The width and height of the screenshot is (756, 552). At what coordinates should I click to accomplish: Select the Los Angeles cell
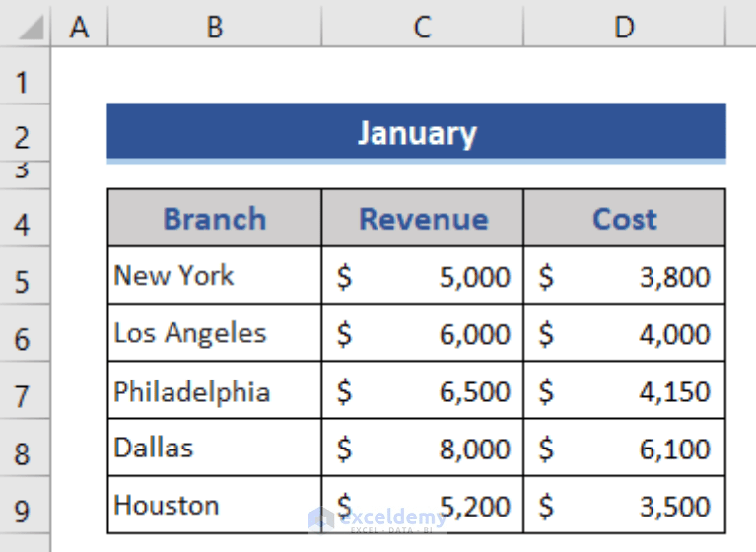click(215, 332)
